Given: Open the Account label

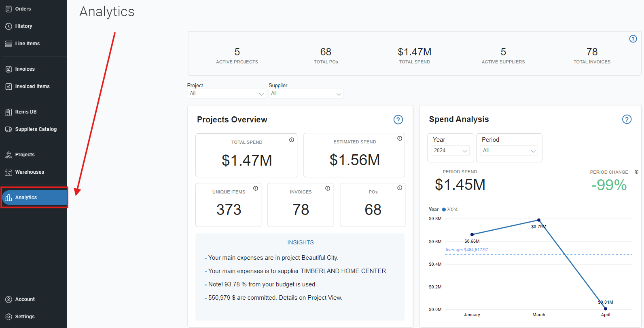Looking at the screenshot, I should click(25, 299).
